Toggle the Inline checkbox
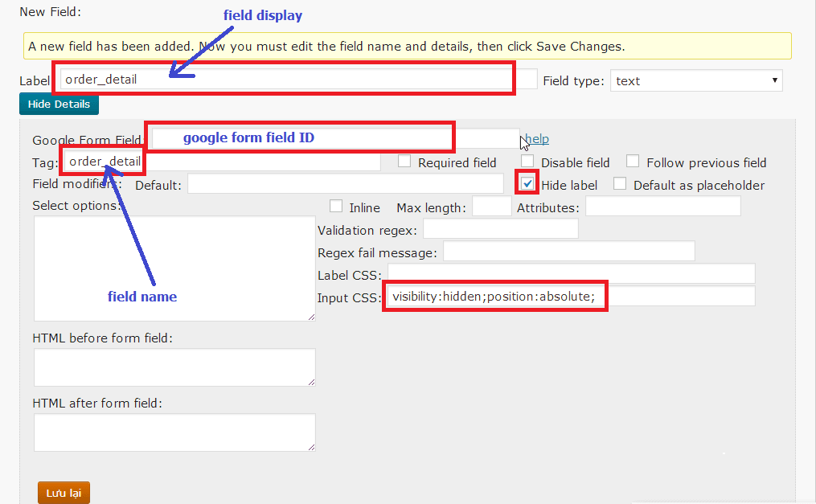 pyautogui.click(x=336, y=207)
